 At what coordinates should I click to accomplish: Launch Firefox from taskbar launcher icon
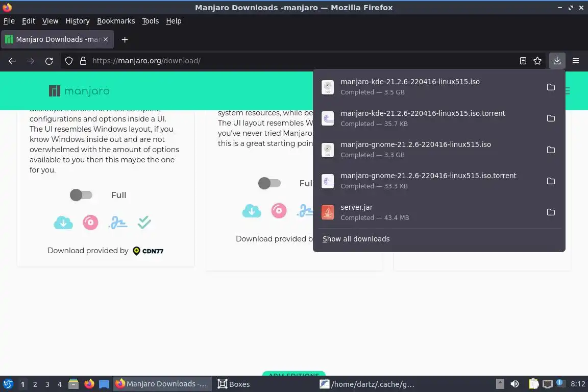click(89, 384)
